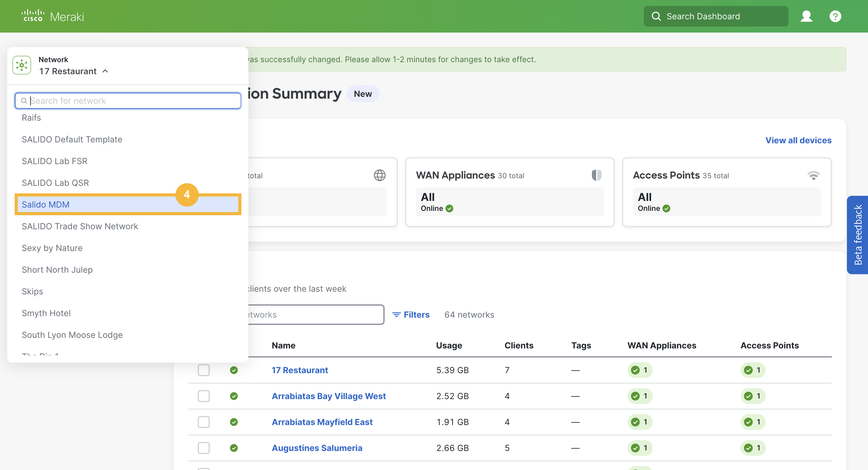The height and width of the screenshot is (470, 868).
Task: Check the Augustines Salumeria row checkbox
Action: [x=203, y=448]
